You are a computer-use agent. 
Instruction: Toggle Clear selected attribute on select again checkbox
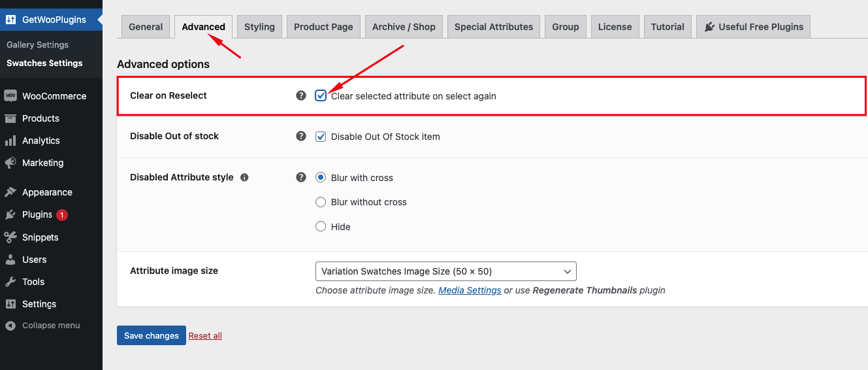pyautogui.click(x=321, y=95)
